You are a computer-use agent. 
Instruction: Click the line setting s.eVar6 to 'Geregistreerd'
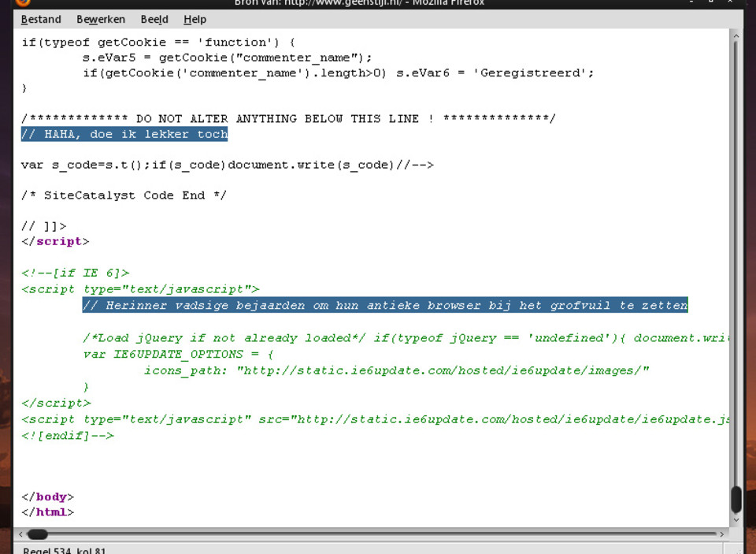pyautogui.click(x=338, y=73)
